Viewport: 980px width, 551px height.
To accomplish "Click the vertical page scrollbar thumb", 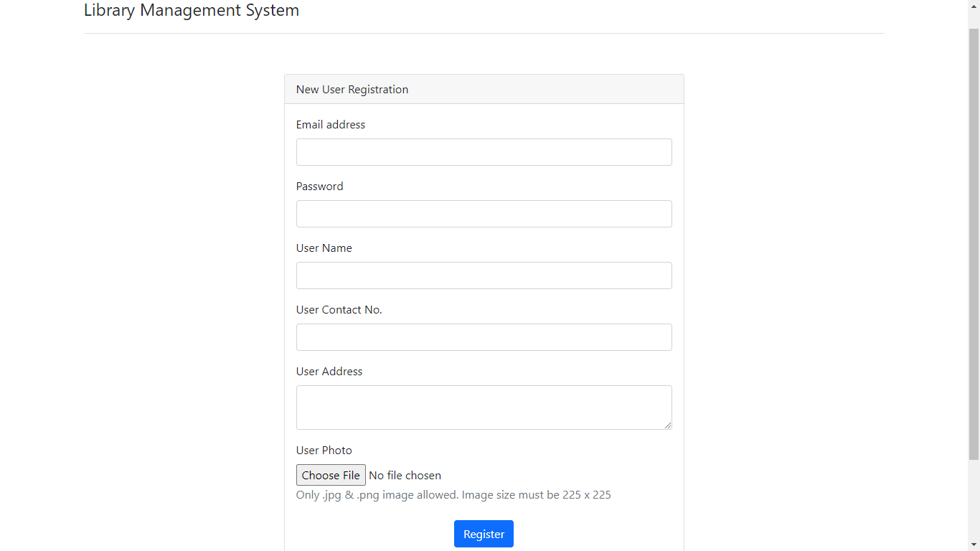I will click(974, 244).
